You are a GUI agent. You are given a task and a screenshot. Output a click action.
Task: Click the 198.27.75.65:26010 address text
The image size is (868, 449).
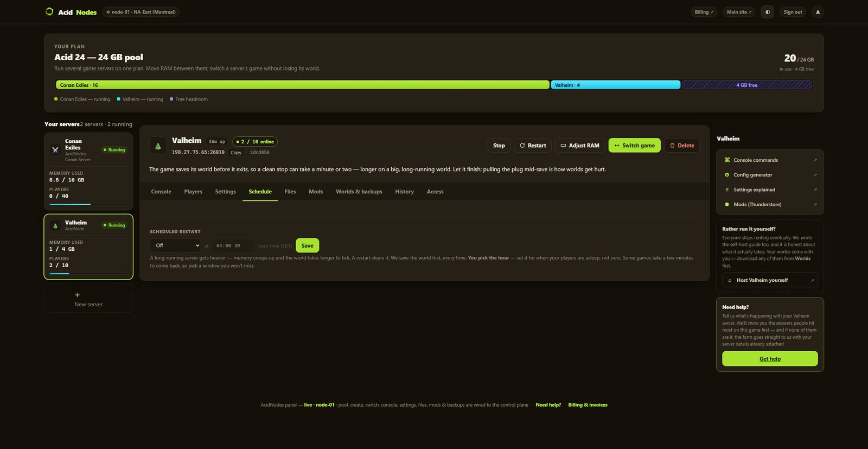[198, 153]
